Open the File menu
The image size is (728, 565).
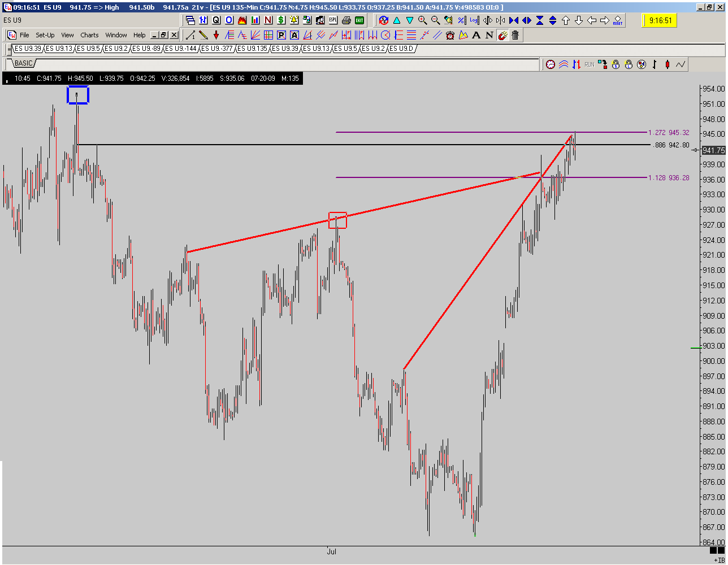coord(24,35)
